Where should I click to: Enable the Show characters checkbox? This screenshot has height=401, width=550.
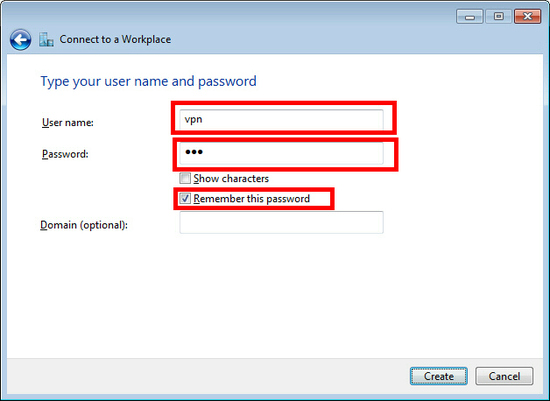[185, 178]
